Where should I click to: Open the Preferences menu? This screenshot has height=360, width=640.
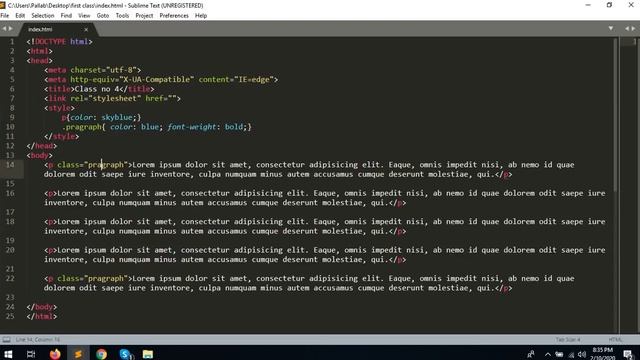click(174, 16)
